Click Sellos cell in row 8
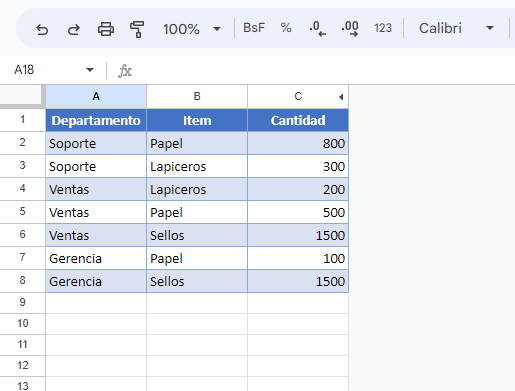Image resolution: width=515 pixels, height=391 pixels. click(197, 281)
